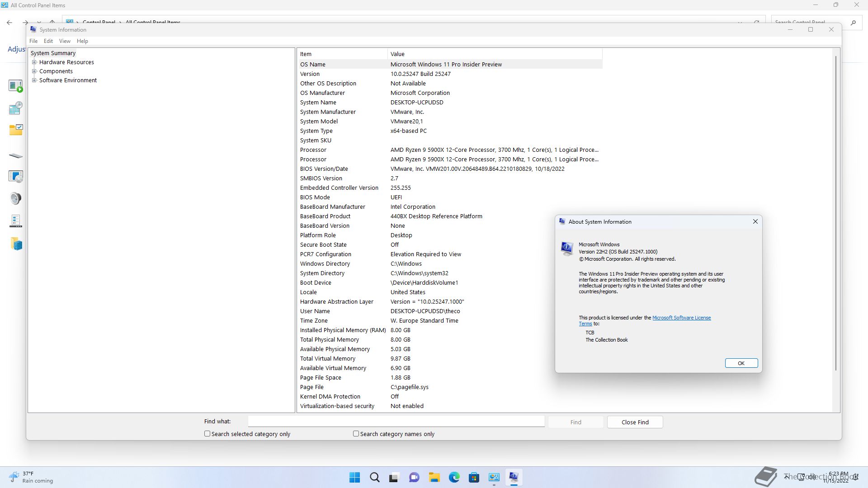This screenshot has width=868, height=488.
Task: Enable Search category names only
Action: 356,434
